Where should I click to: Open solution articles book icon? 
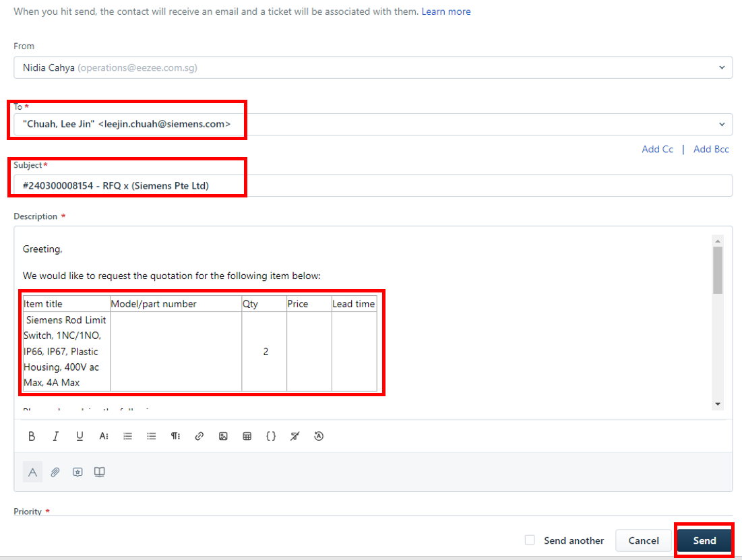pos(99,472)
